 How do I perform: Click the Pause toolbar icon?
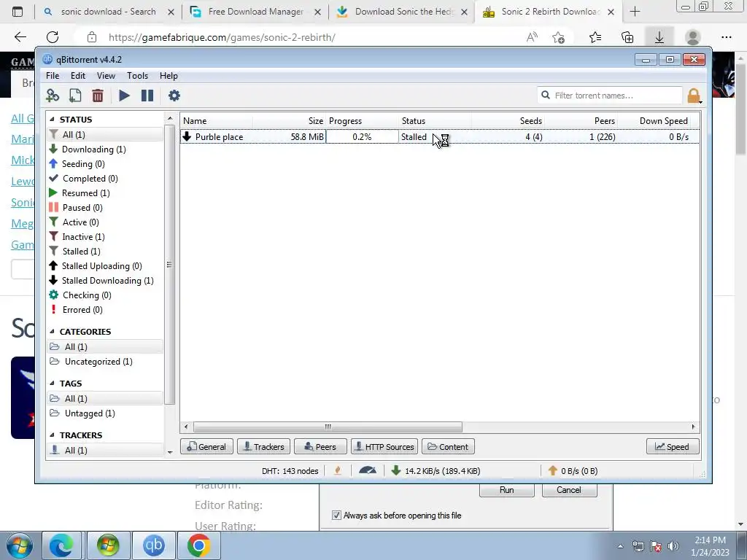(147, 96)
